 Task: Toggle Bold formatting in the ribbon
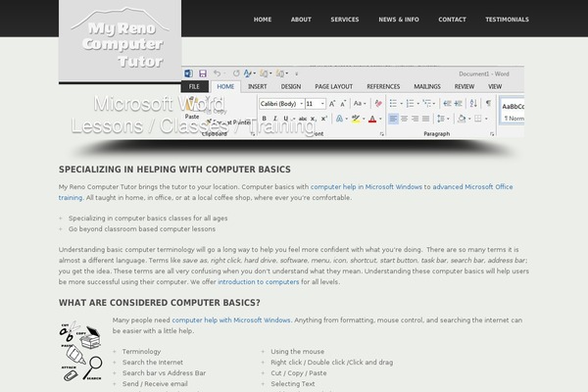coord(264,119)
